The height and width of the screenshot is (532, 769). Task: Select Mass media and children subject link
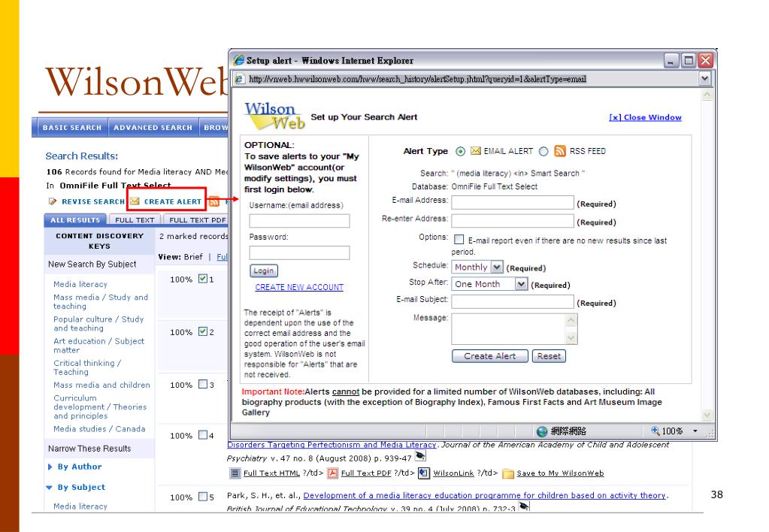tap(102, 385)
